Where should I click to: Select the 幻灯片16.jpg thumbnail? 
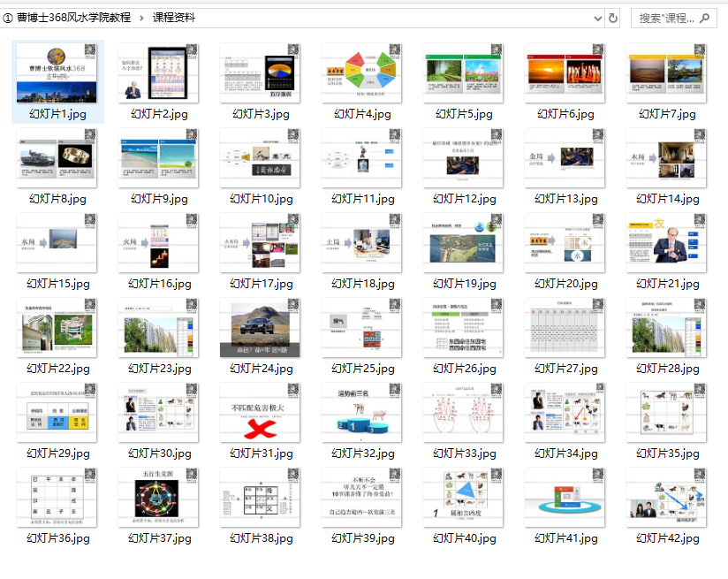tap(158, 243)
